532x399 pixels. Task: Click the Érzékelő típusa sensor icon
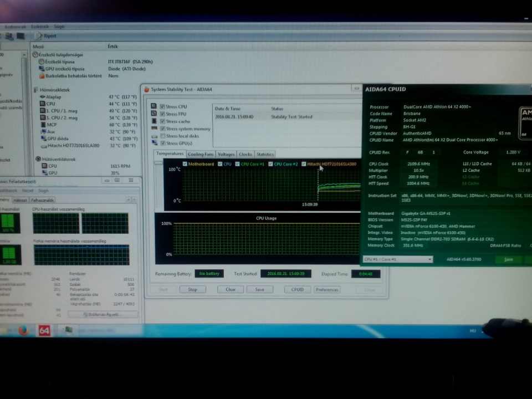coord(42,62)
